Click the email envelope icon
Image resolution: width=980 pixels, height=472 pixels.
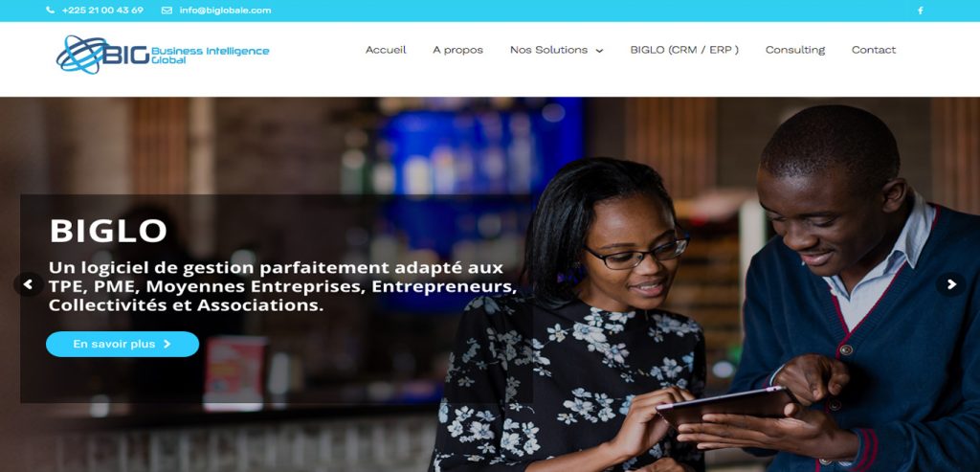[x=167, y=10]
